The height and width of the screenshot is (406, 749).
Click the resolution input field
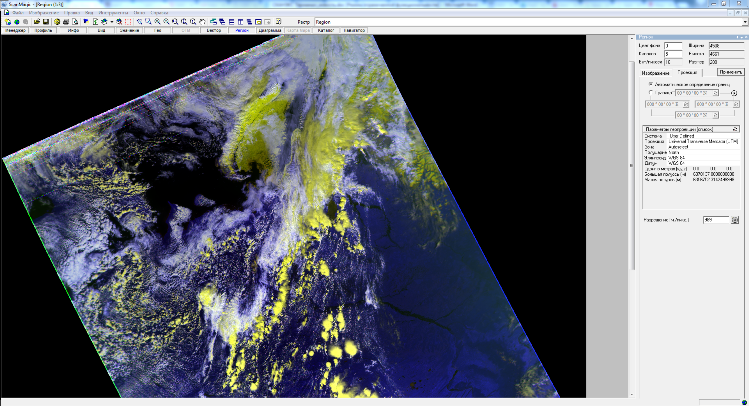tap(716, 219)
